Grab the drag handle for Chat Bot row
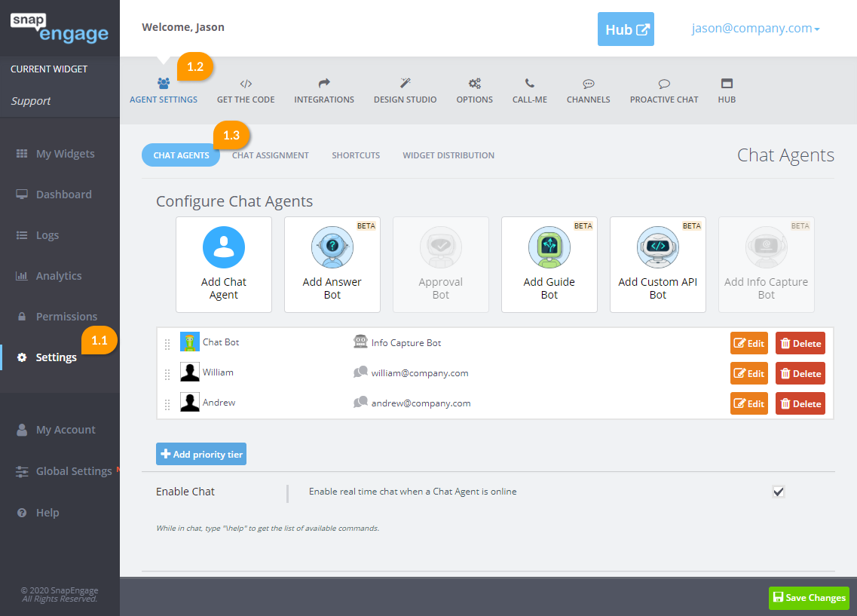Viewport: 857px width, 616px height. point(167,344)
